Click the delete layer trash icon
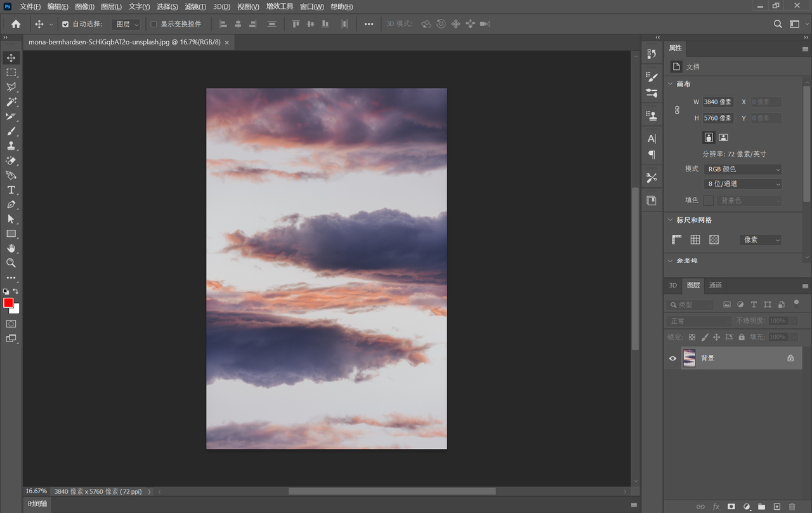This screenshot has height=513, width=812. pyautogui.click(x=792, y=507)
